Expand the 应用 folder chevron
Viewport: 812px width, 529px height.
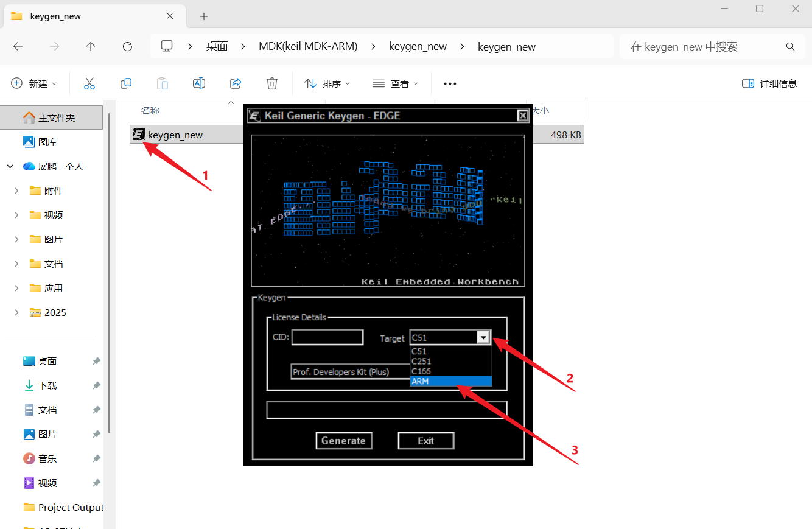point(16,288)
